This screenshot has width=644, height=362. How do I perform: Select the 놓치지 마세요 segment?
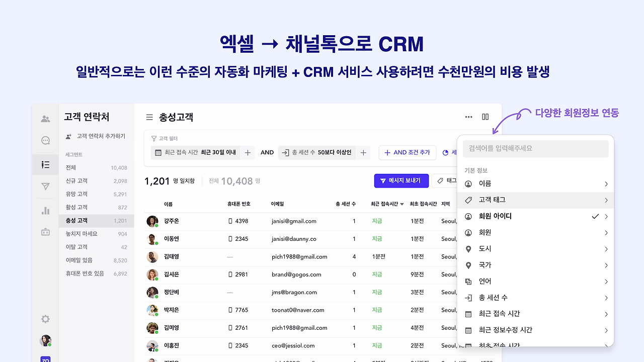pos(96,234)
